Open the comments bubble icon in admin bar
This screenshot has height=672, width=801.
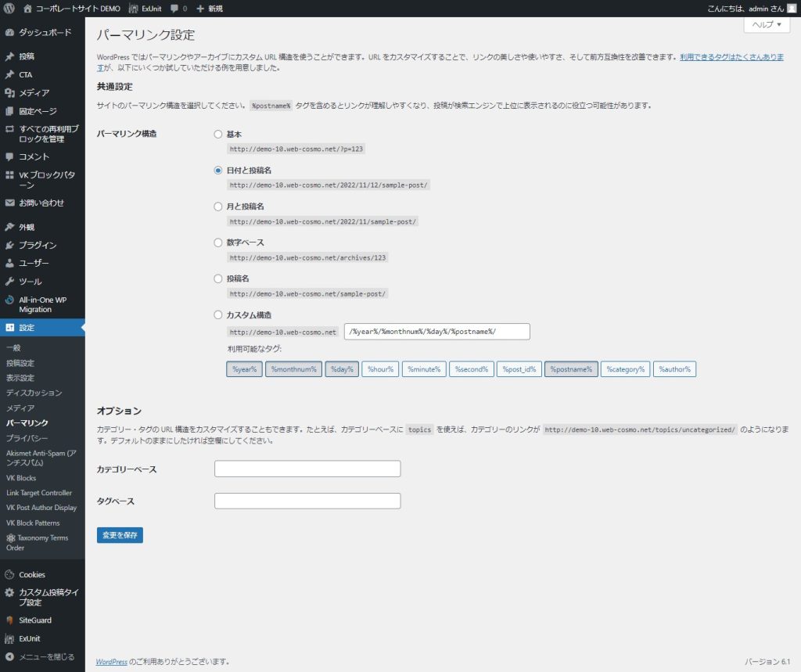[174, 9]
